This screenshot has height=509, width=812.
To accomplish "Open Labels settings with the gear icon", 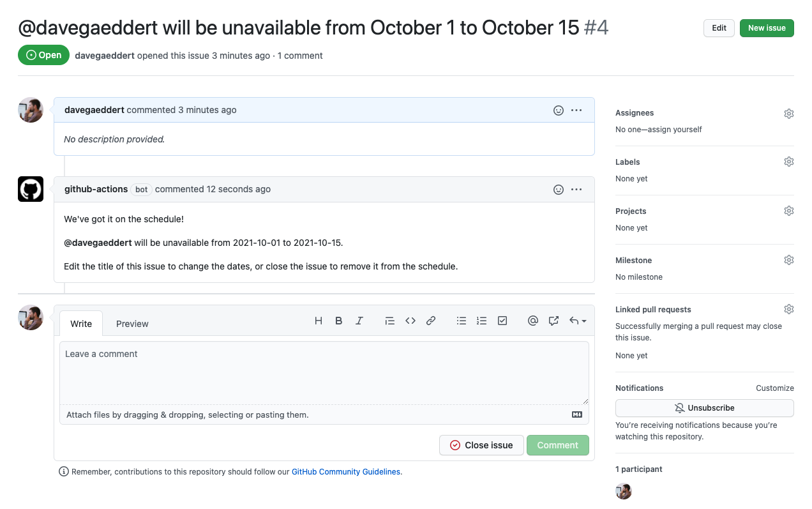I will coord(788,162).
